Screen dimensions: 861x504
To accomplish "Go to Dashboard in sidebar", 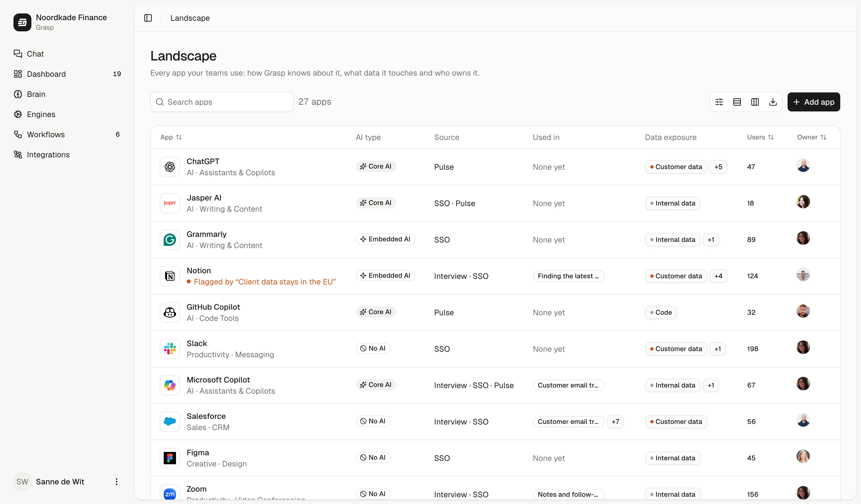I will pos(67,74).
